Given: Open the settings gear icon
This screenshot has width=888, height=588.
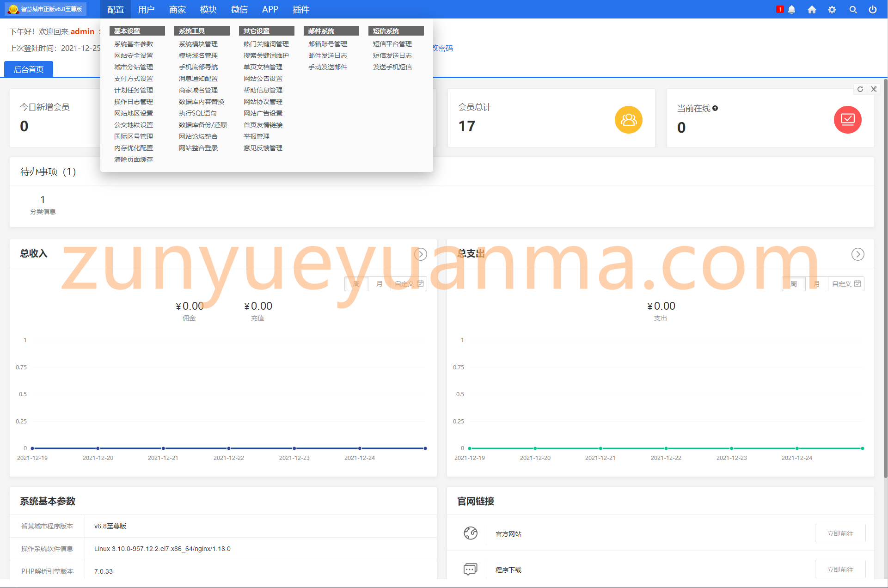Looking at the screenshot, I should 832,10.
